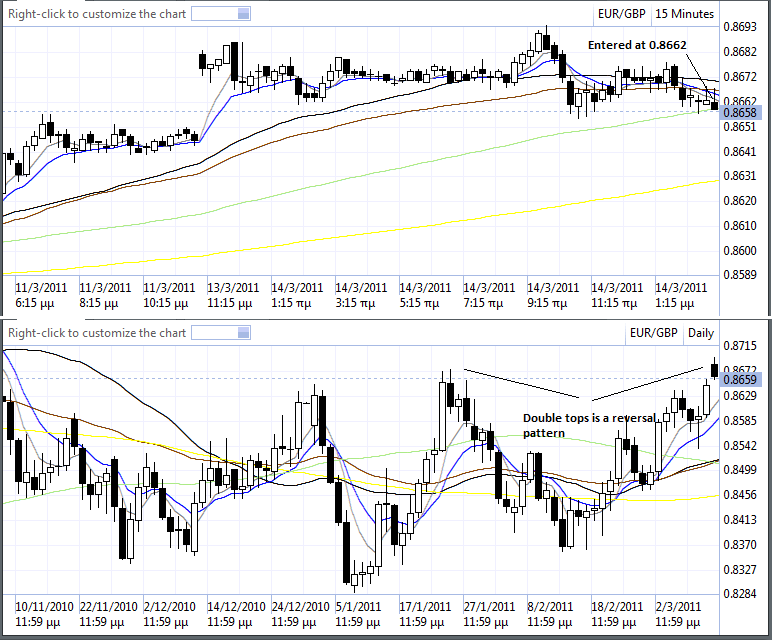This screenshot has width=772, height=643.
Task: Click the 14/3/2011 9:15 πμ time label
Action: coord(553,295)
